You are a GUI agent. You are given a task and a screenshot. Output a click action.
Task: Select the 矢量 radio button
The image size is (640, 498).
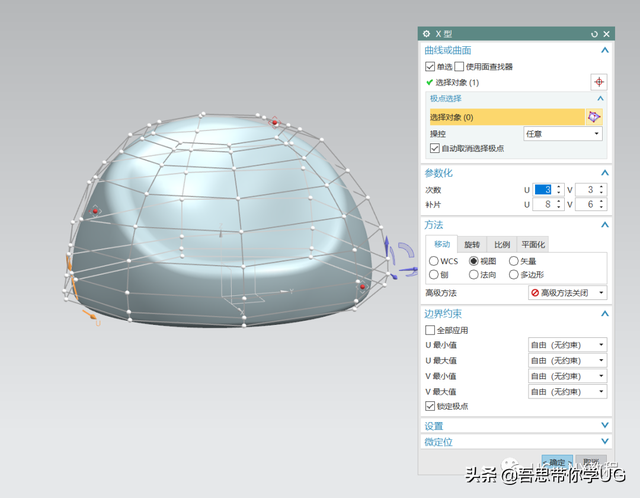pyautogui.click(x=513, y=261)
